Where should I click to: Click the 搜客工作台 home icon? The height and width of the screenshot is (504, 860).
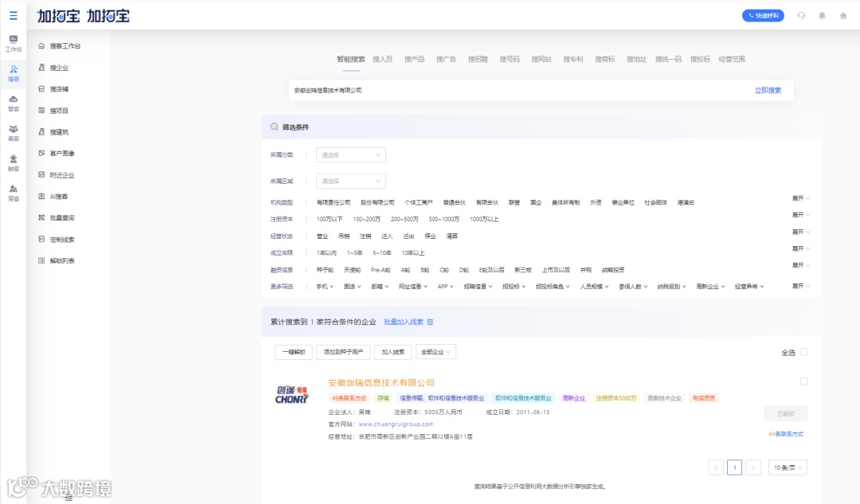[41, 46]
